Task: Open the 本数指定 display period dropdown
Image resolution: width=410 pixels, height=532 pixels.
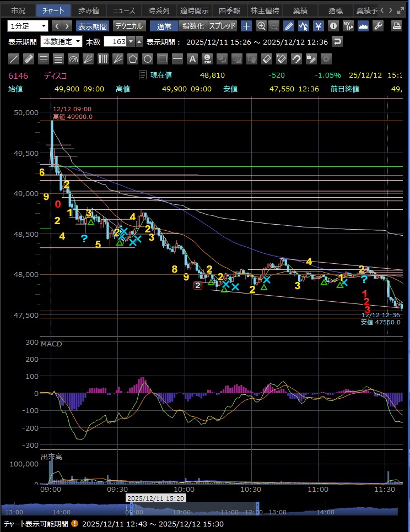Action: point(61,42)
